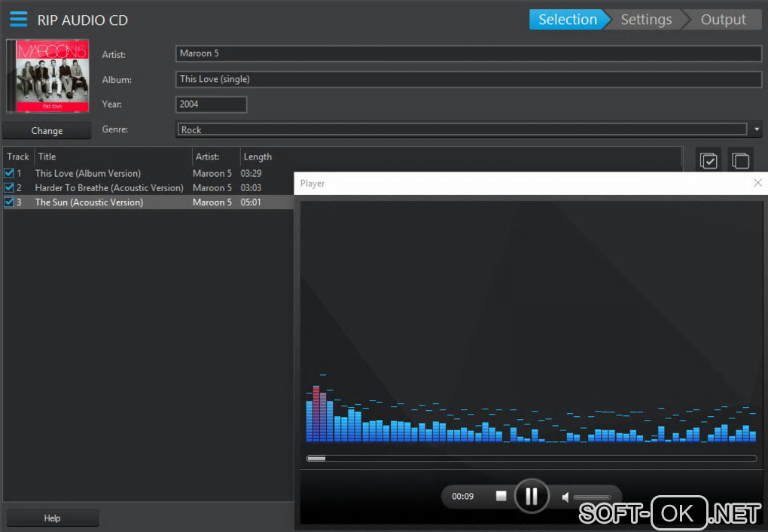768x532 pixels.
Task: Click the select all tracks icon
Action: [709, 160]
